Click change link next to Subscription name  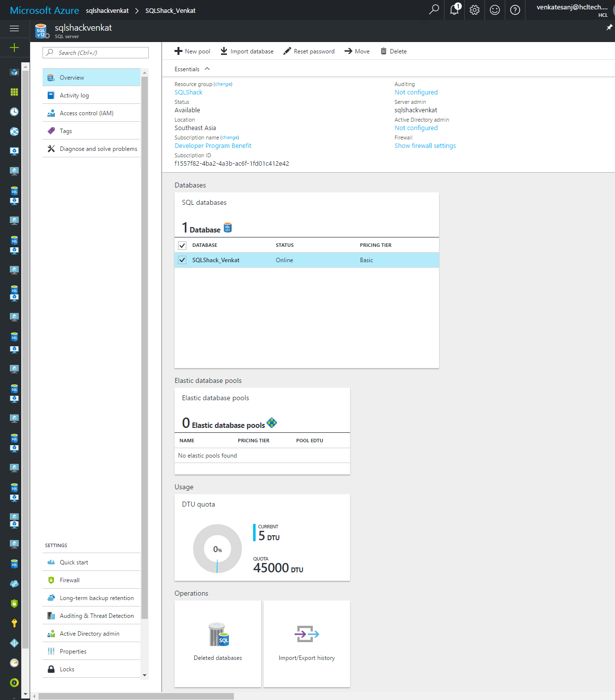[x=229, y=138]
